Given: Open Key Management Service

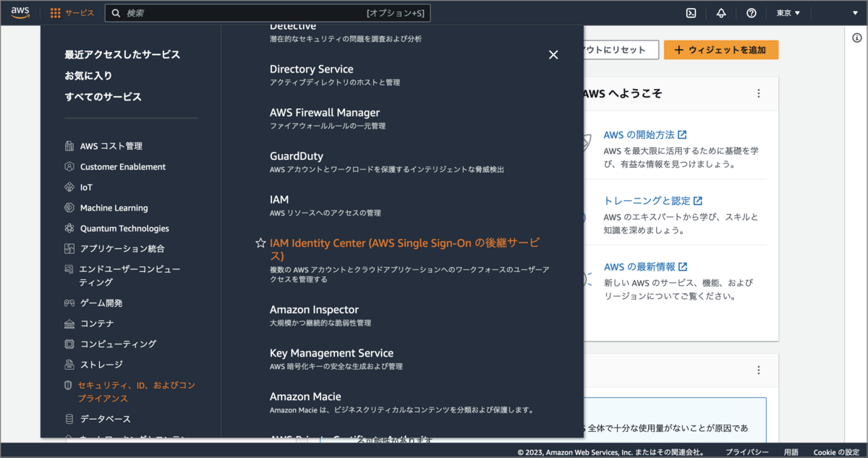Looking at the screenshot, I should tap(331, 353).
